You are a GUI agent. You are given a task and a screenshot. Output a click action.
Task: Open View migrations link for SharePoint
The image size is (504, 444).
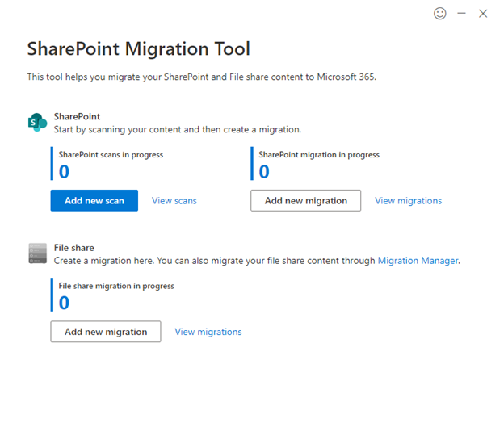pyautogui.click(x=408, y=201)
